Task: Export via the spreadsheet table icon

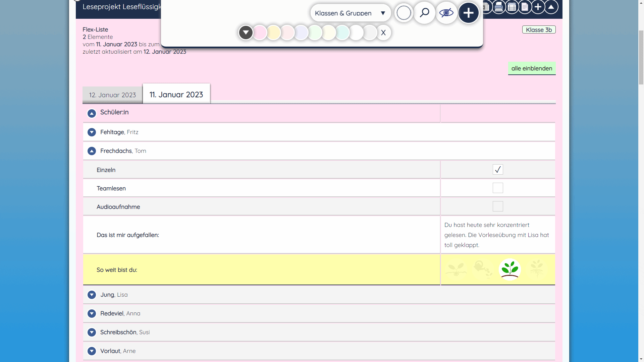Action: [486, 7]
